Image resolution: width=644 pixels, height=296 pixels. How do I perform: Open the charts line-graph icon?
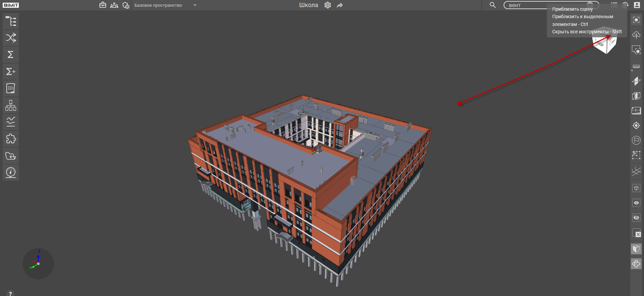[x=11, y=122]
